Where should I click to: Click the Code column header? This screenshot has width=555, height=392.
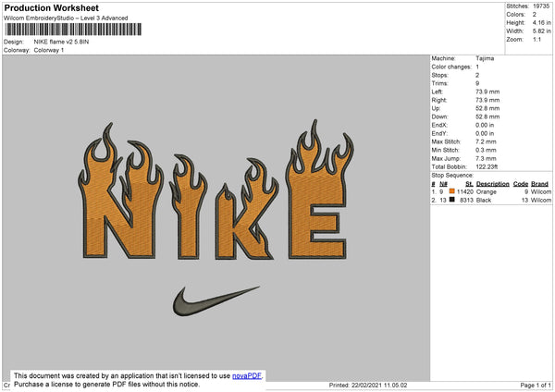(x=521, y=184)
